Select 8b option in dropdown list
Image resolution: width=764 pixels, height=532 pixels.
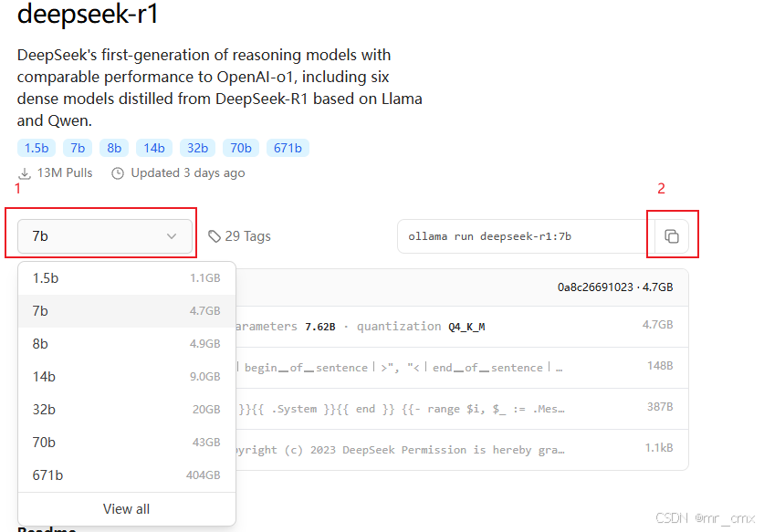point(127,344)
